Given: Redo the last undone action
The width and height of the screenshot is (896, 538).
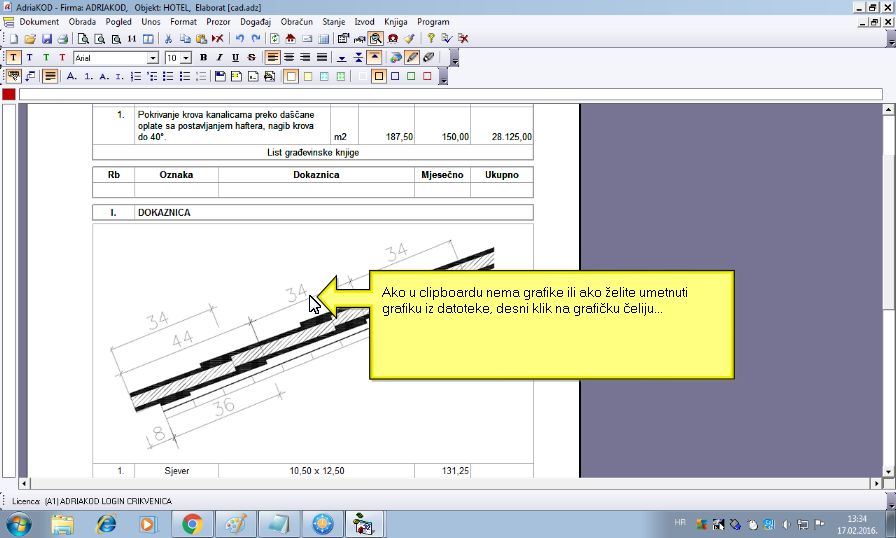Looking at the screenshot, I should (x=256, y=39).
